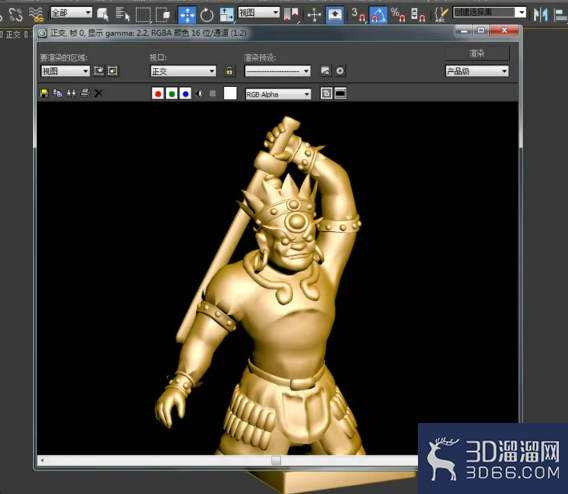This screenshot has height=494, width=568.
Task: Toggle Keyboard Shortcut Override icon
Action: pos(334,15)
